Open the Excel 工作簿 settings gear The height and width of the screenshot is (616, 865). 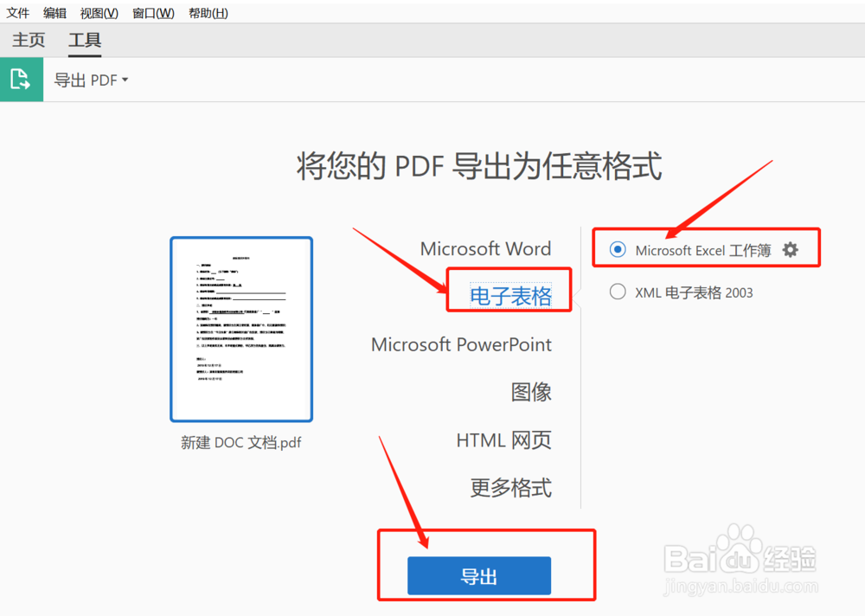(790, 249)
